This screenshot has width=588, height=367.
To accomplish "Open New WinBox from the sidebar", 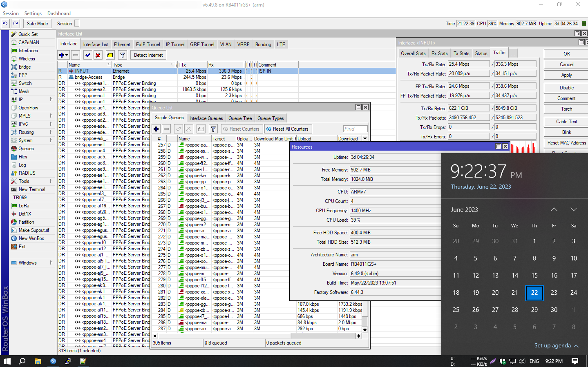I will (31, 238).
